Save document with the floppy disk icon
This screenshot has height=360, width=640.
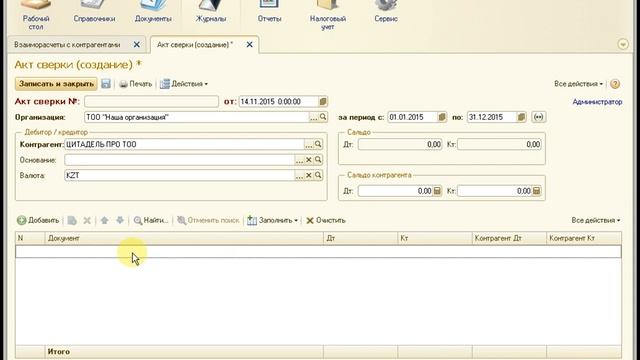pos(106,84)
